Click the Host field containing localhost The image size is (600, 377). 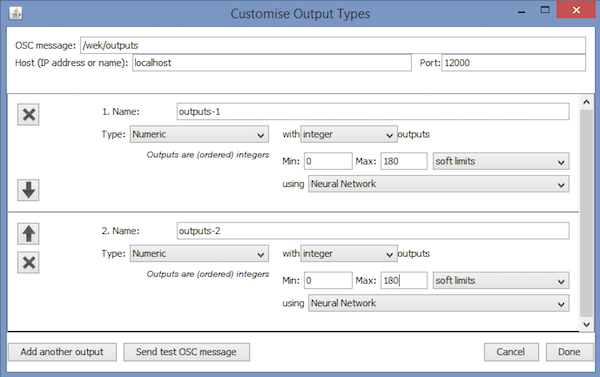pos(272,63)
